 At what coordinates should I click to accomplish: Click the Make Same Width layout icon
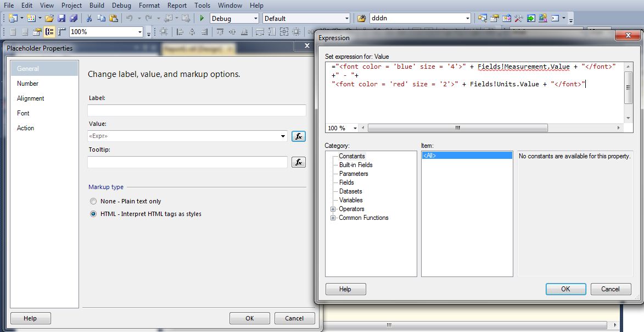[260, 32]
